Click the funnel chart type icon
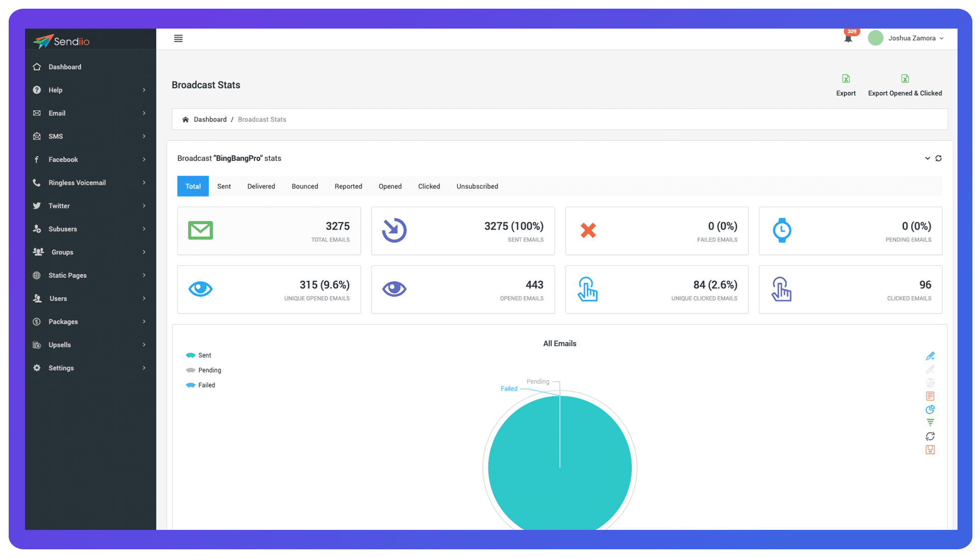Image resolution: width=980 pixels, height=559 pixels. coord(930,423)
